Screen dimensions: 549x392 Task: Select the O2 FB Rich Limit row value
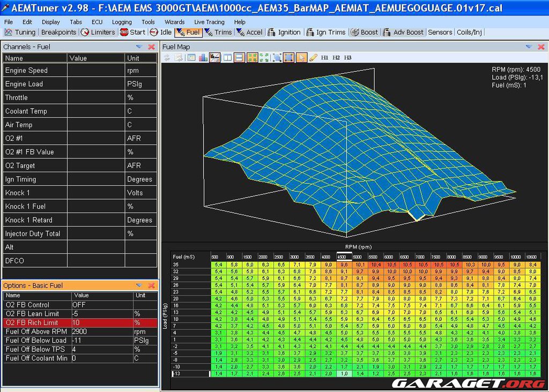point(102,323)
